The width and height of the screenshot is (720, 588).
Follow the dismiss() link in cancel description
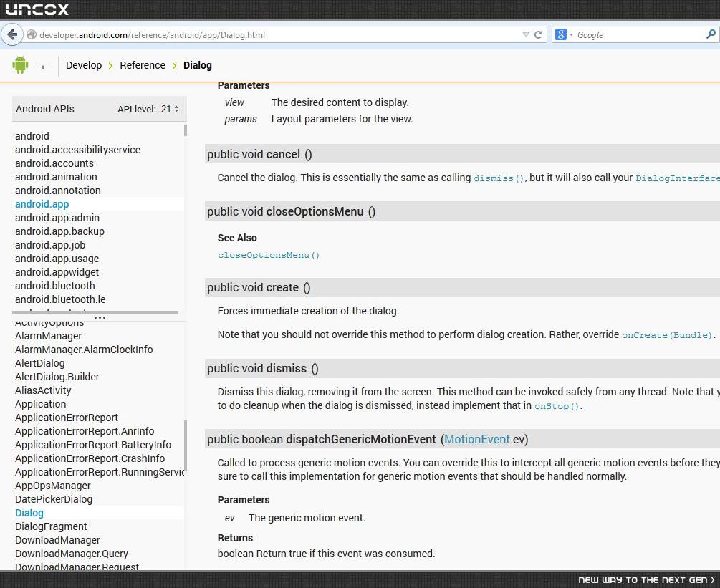499,178
